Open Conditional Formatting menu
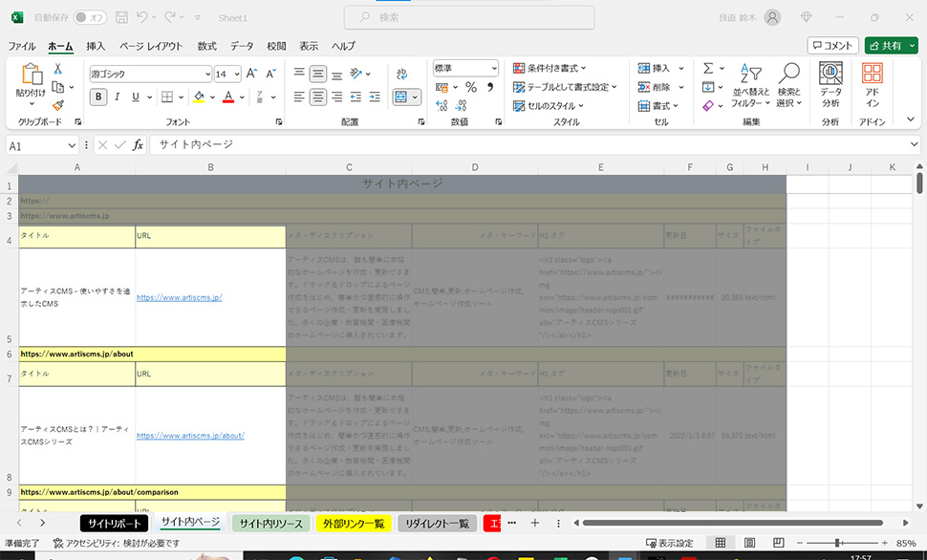927x560 pixels. point(550,68)
